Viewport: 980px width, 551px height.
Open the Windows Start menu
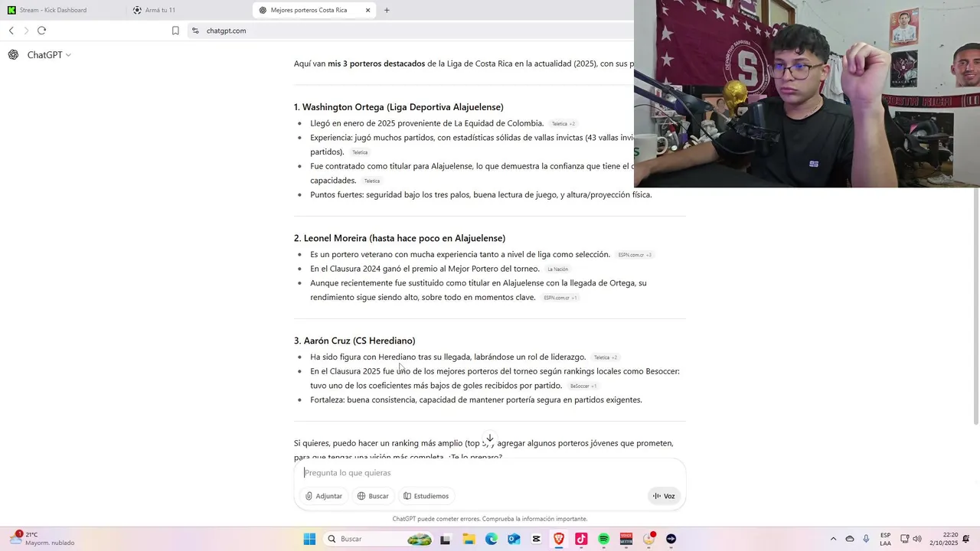[309, 539]
